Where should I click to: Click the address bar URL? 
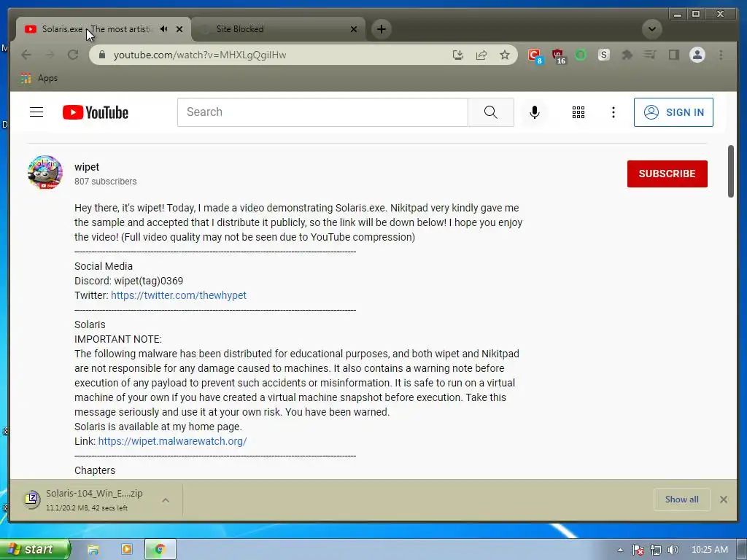200,55
